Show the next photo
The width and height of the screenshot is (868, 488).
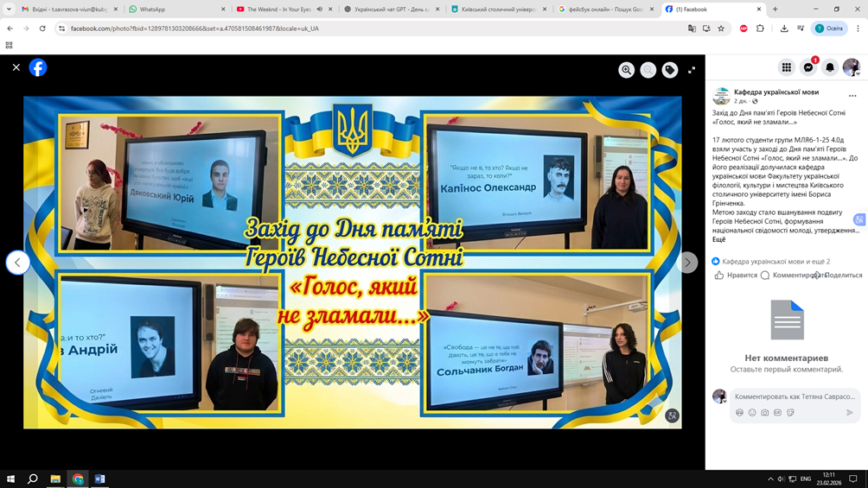tap(687, 263)
